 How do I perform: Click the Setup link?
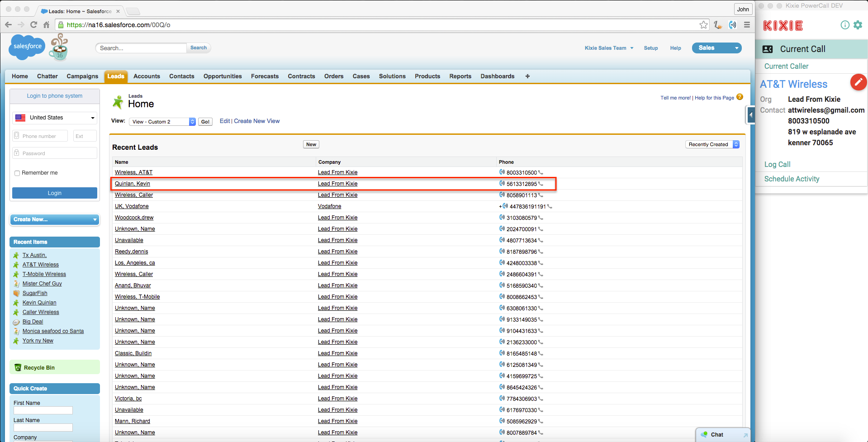coord(650,48)
